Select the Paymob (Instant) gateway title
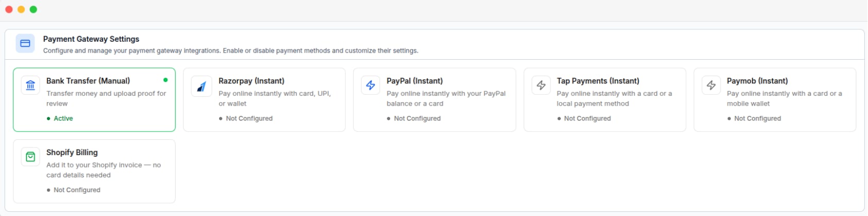 [x=757, y=81]
